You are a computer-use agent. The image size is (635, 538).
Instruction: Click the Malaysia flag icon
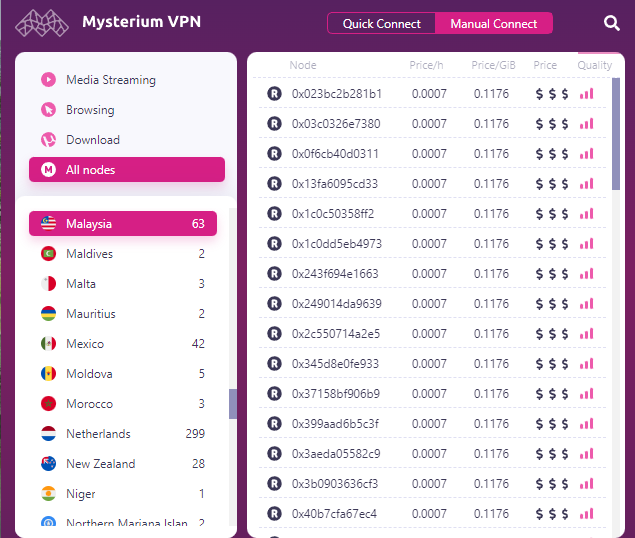(49, 224)
